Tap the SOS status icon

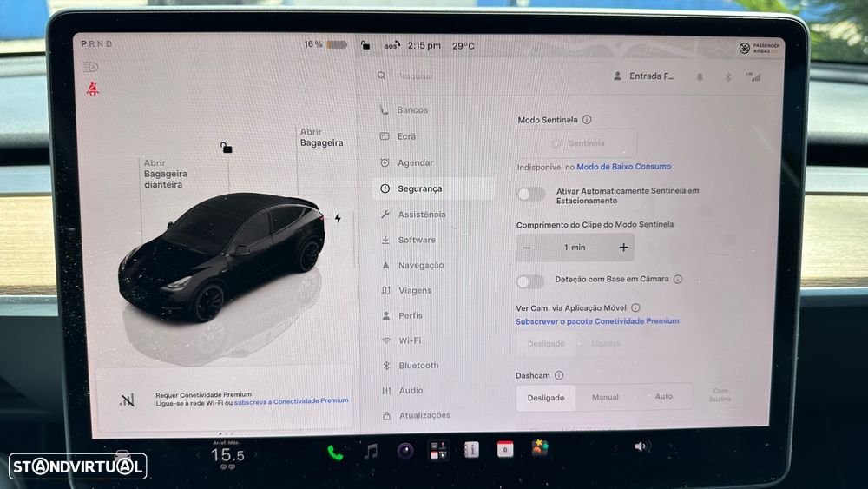click(x=392, y=46)
